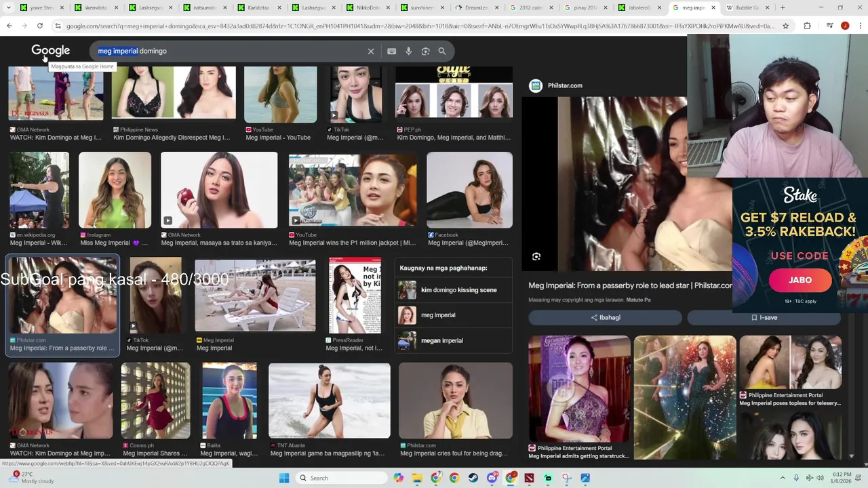The image size is (868, 488).
Task: Click the taskbar clock showing 6:12 PM
Action: 842,478
